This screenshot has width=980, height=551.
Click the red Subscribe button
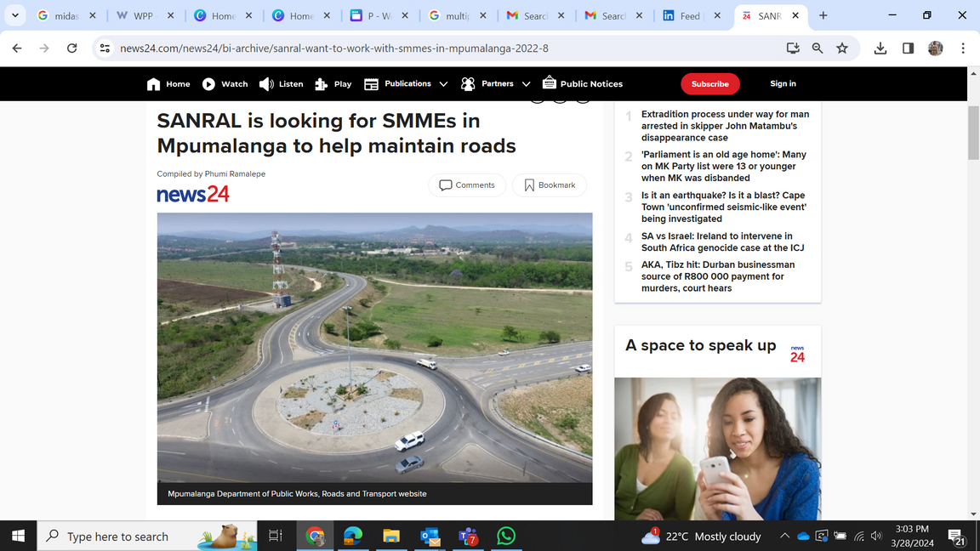(710, 83)
